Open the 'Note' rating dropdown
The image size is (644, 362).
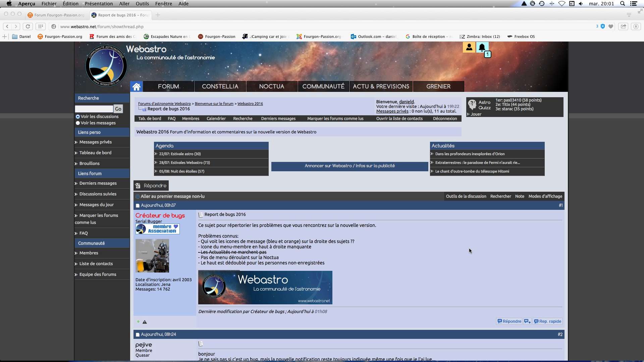coord(520,196)
